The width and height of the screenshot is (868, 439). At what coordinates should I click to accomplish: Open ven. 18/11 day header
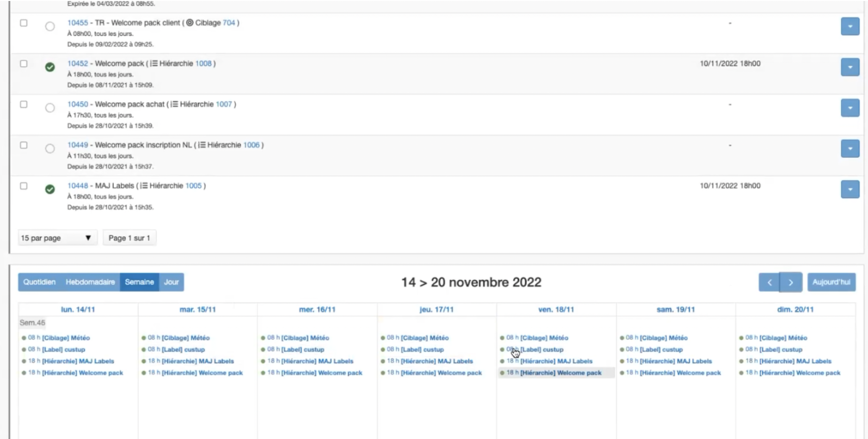(556, 309)
